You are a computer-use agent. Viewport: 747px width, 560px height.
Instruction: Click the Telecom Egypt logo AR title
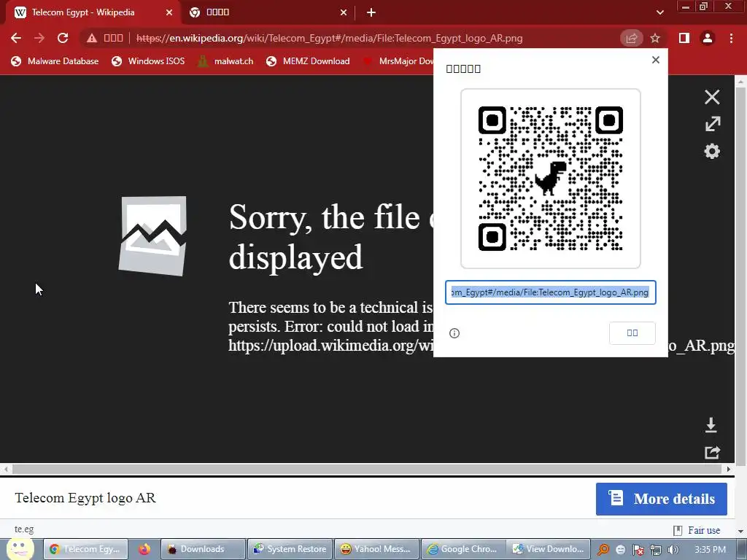85,497
